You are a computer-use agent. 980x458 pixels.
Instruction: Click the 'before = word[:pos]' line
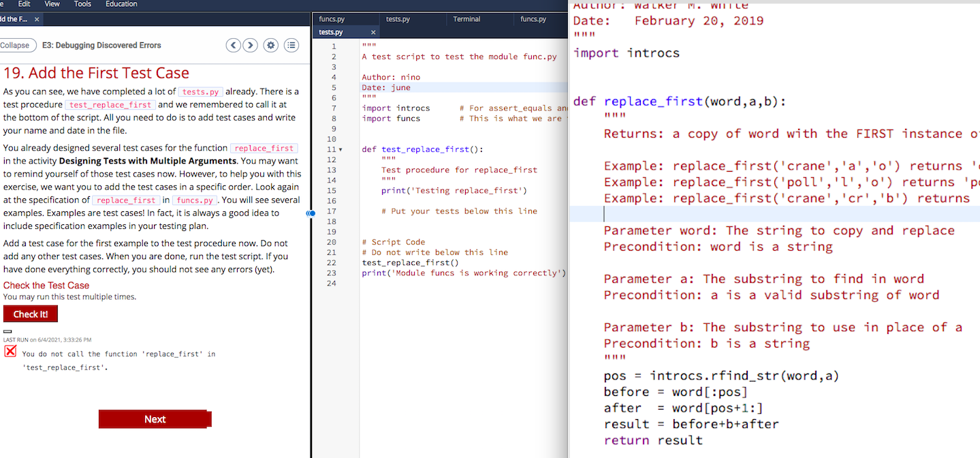coord(676,392)
